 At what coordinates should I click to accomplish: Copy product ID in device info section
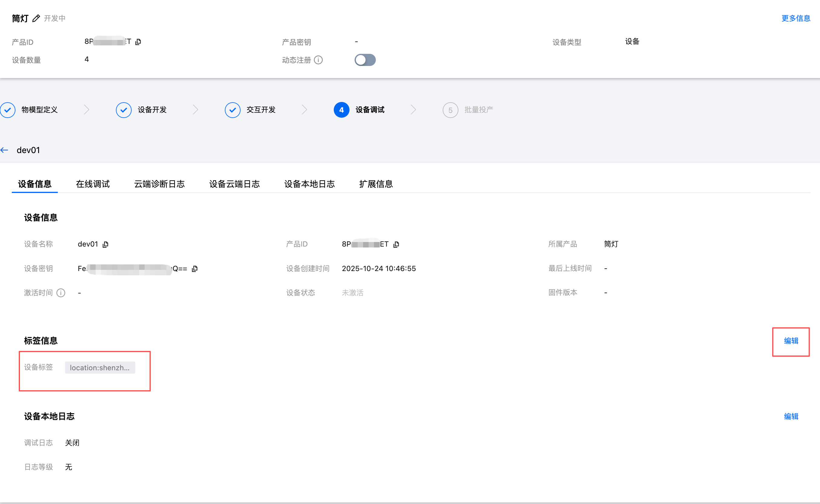click(x=396, y=244)
